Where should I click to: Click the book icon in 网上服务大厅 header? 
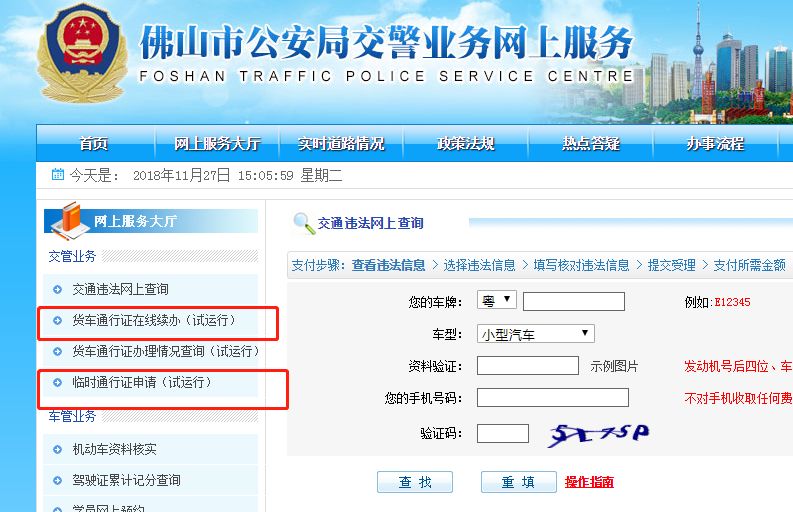[69, 221]
